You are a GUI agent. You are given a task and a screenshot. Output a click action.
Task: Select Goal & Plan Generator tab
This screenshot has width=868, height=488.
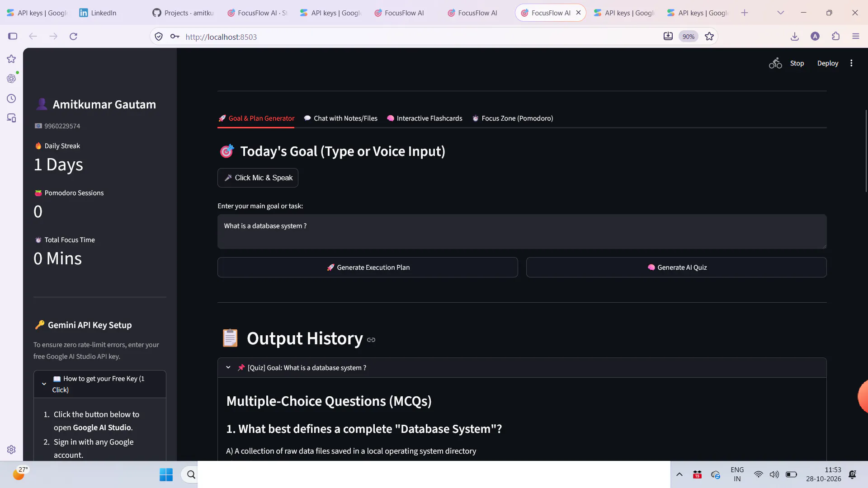point(256,118)
